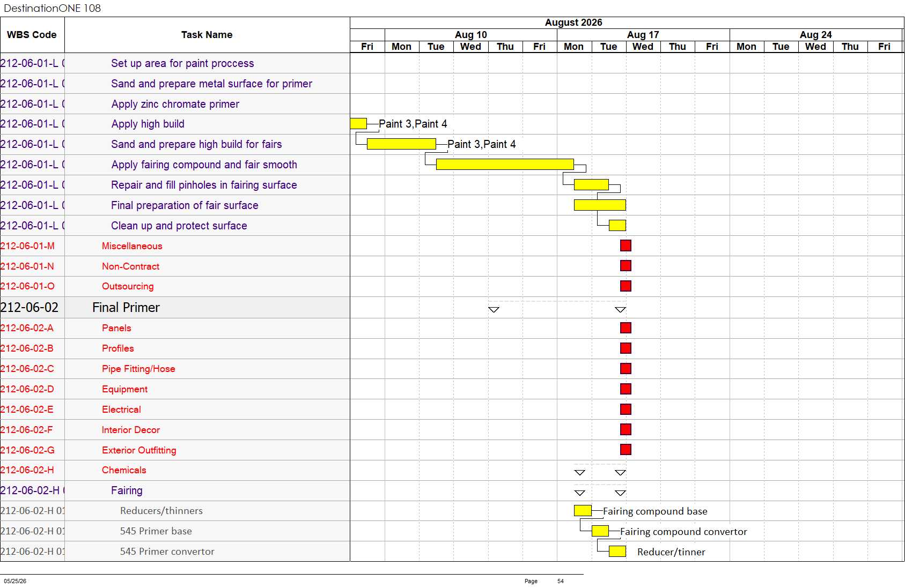The height and width of the screenshot is (588, 905).
Task: Click the 'Aug 10' week header
Action: 471,35
